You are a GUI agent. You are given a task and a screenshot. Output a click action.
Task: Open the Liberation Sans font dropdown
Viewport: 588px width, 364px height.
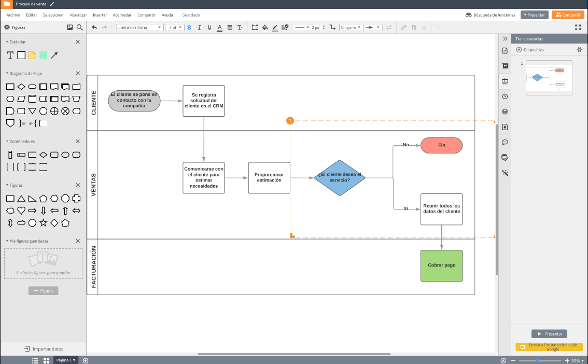tap(139, 27)
